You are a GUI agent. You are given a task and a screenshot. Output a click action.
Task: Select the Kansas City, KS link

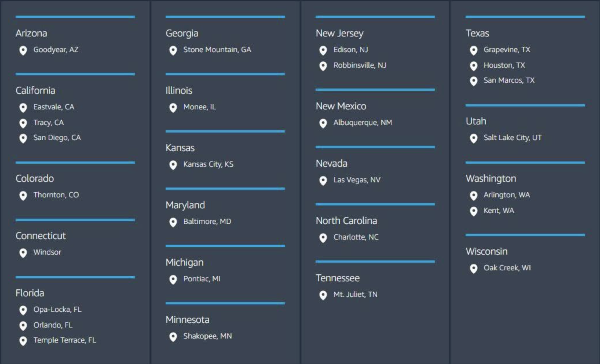(x=208, y=164)
